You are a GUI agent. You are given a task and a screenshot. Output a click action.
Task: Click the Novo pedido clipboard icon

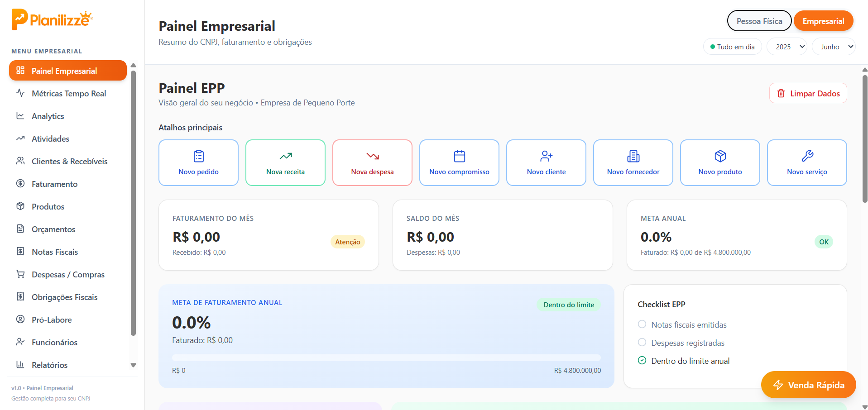pyautogui.click(x=198, y=156)
